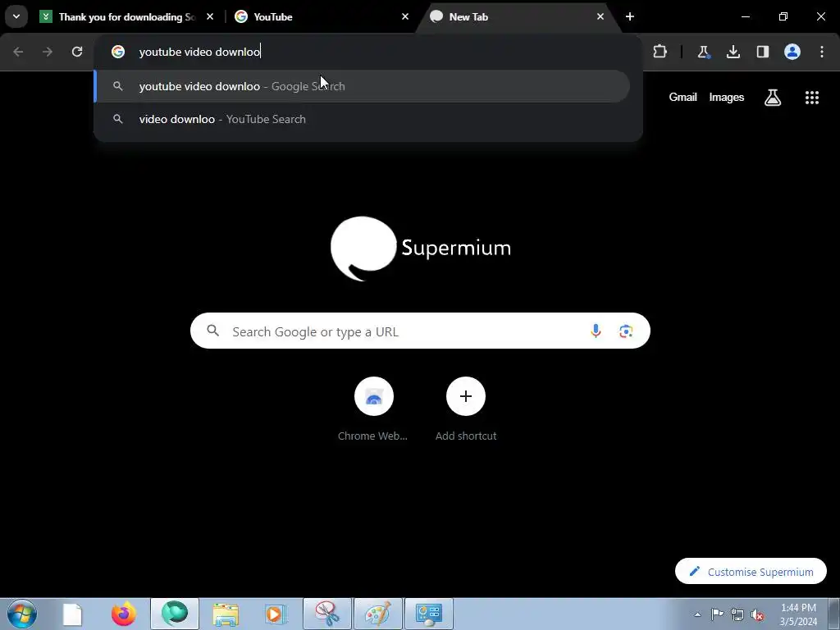The width and height of the screenshot is (840, 630).
Task: Start voice search with the microphone icon
Action: coord(596,331)
